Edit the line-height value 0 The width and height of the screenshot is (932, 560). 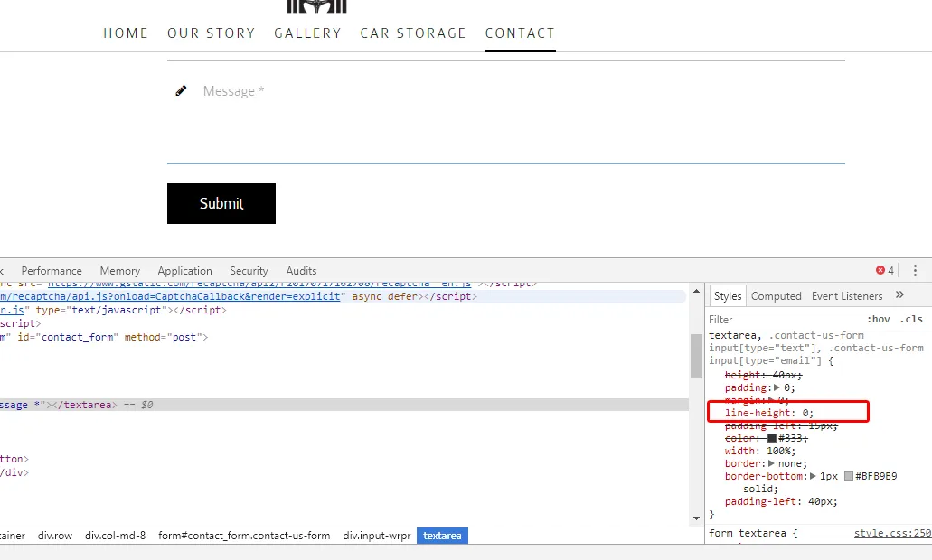pos(805,413)
